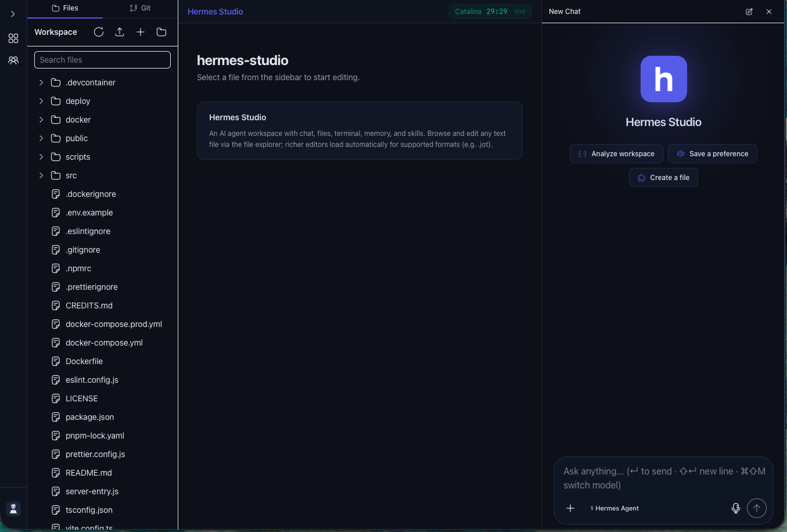This screenshot has width=787, height=532.
Task: Open the folder icon in Workspace header
Action: click(161, 32)
